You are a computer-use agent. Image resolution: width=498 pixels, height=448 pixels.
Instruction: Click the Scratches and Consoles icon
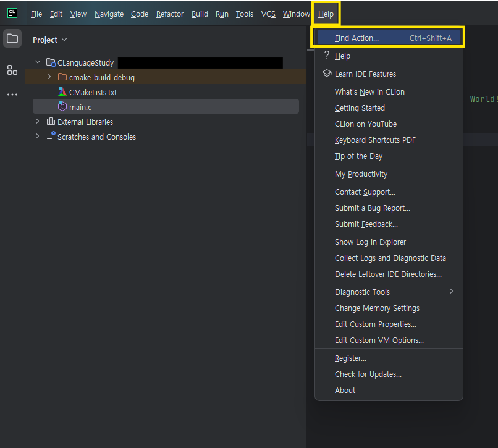coord(51,136)
